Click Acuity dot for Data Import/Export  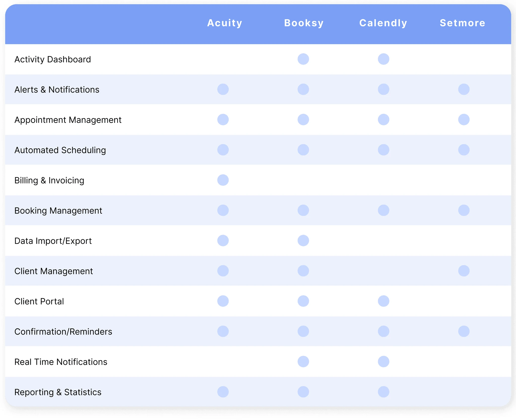pos(223,241)
